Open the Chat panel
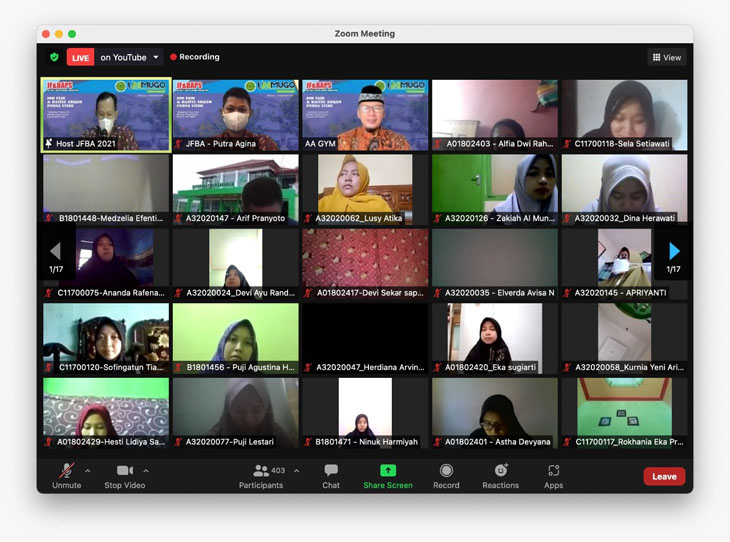The image size is (730, 542). (331, 470)
